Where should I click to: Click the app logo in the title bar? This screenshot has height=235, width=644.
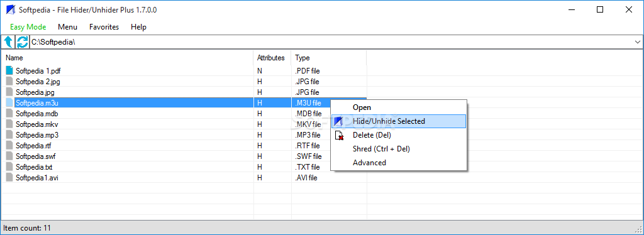click(10, 10)
